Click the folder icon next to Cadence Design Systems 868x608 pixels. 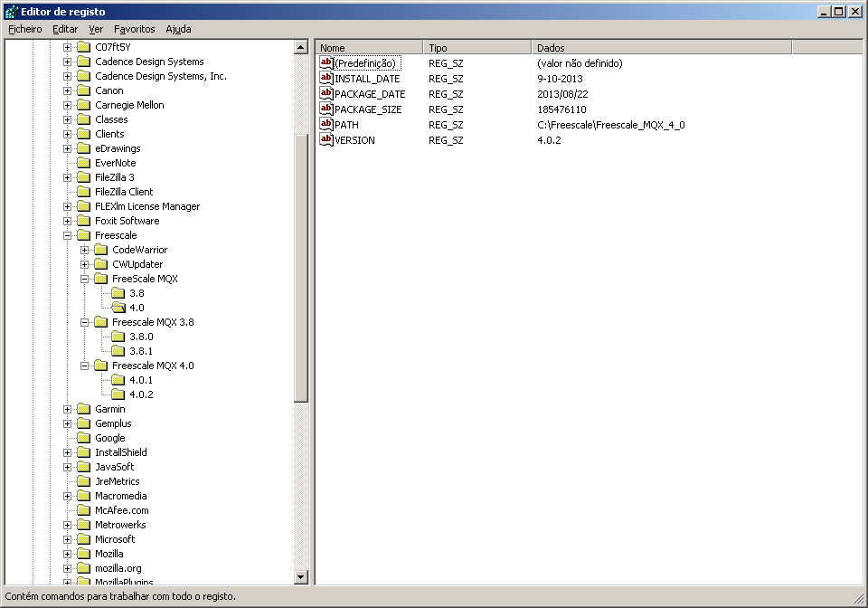[83, 62]
